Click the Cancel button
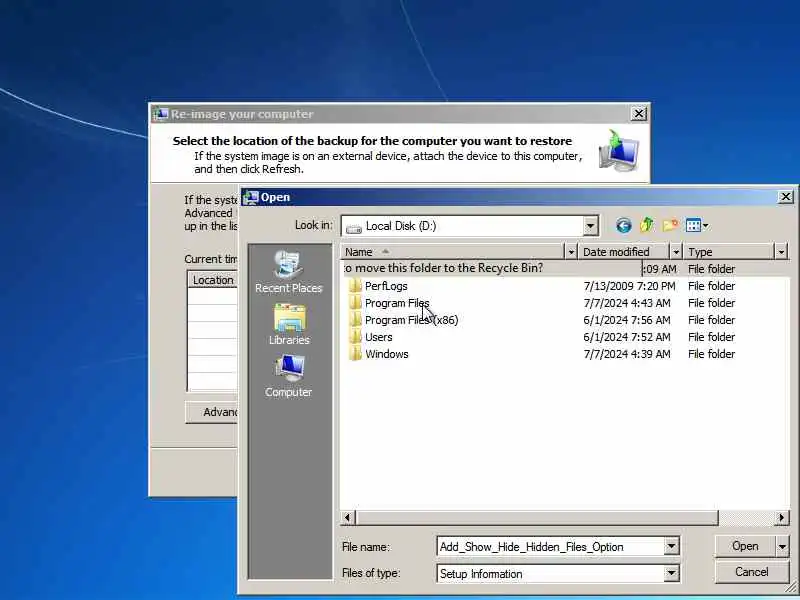 pyautogui.click(x=752, y=572)
